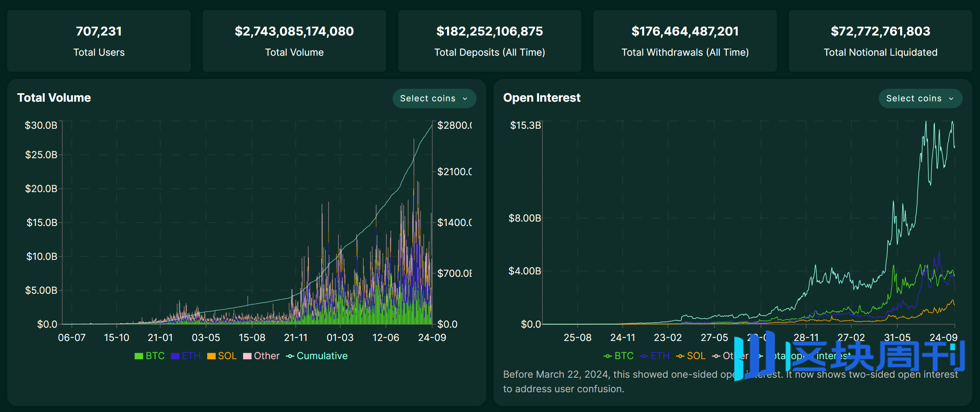The image size is (980, 412).
Task: Click the Open Interest chart heading
Action: coord(541,98)
